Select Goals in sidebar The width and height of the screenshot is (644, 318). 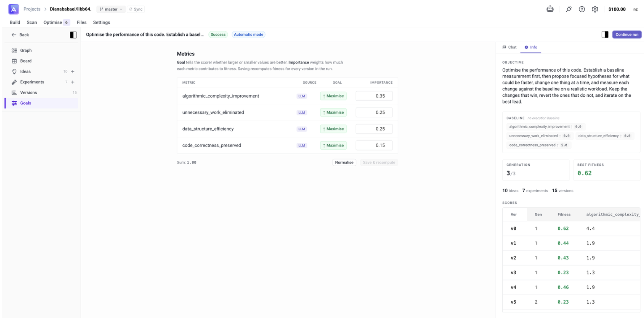[x=42, y=103]
